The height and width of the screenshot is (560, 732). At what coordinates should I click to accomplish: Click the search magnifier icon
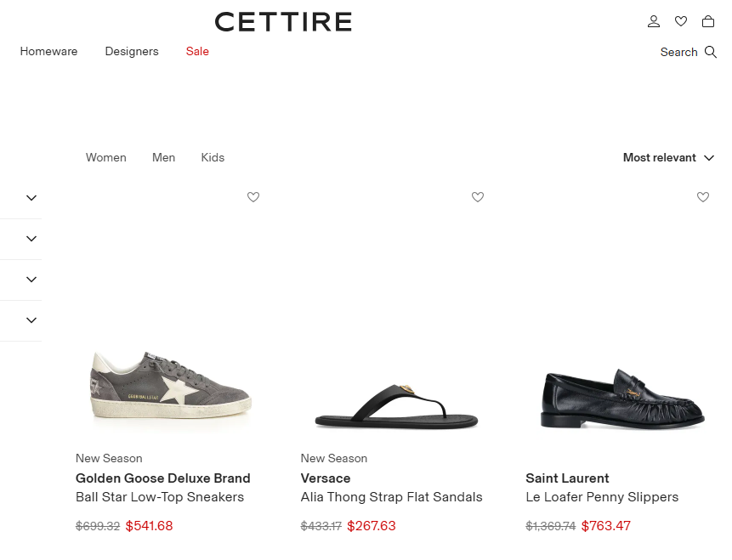711,52
